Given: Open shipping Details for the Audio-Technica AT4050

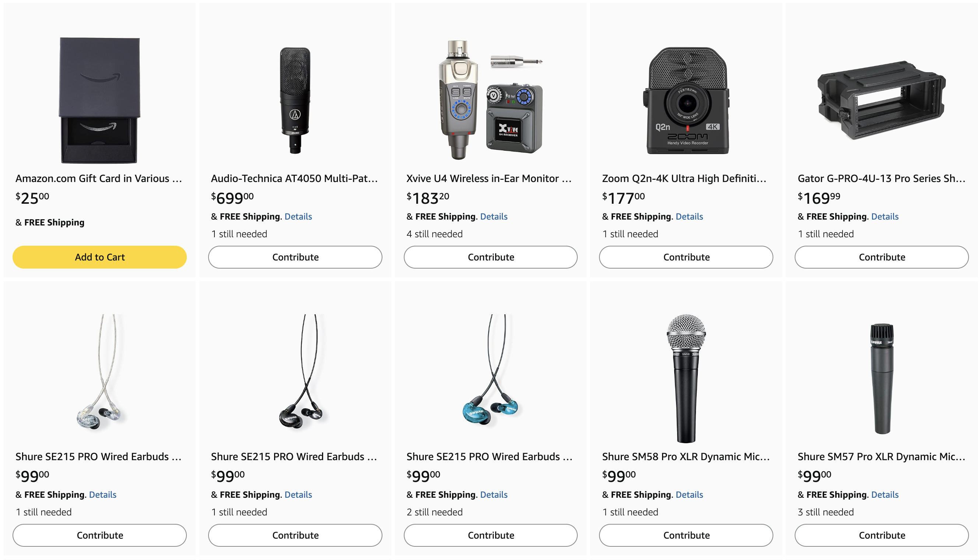Looking at the screenshot, I should tap(298, 217).
